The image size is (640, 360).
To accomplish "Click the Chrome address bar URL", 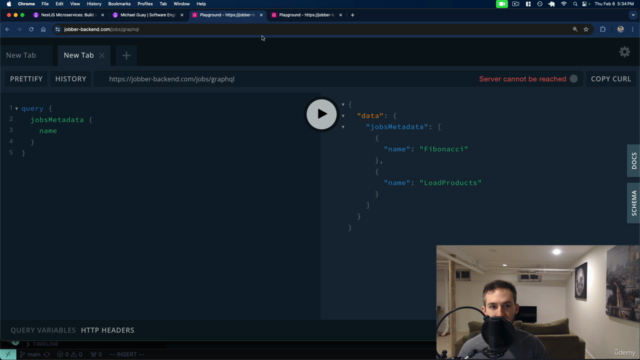I will 101,29.
